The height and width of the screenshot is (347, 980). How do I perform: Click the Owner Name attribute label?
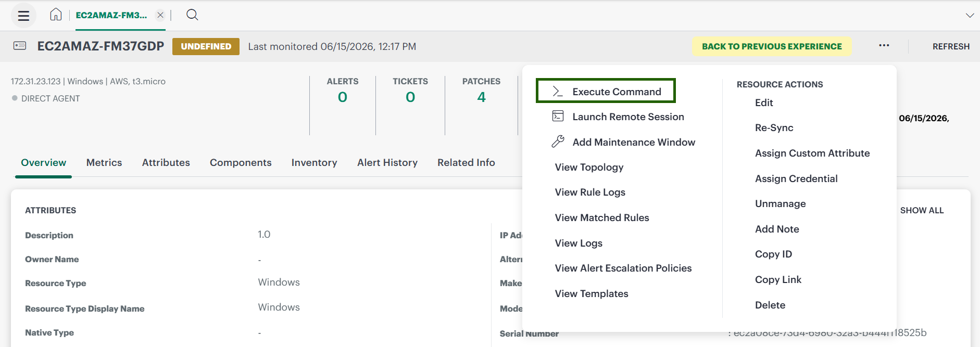tap(52, 259)
